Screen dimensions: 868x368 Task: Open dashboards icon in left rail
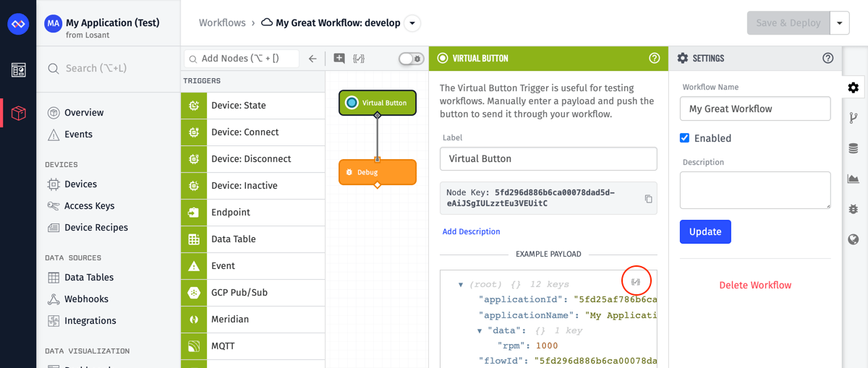pos(19,70)
